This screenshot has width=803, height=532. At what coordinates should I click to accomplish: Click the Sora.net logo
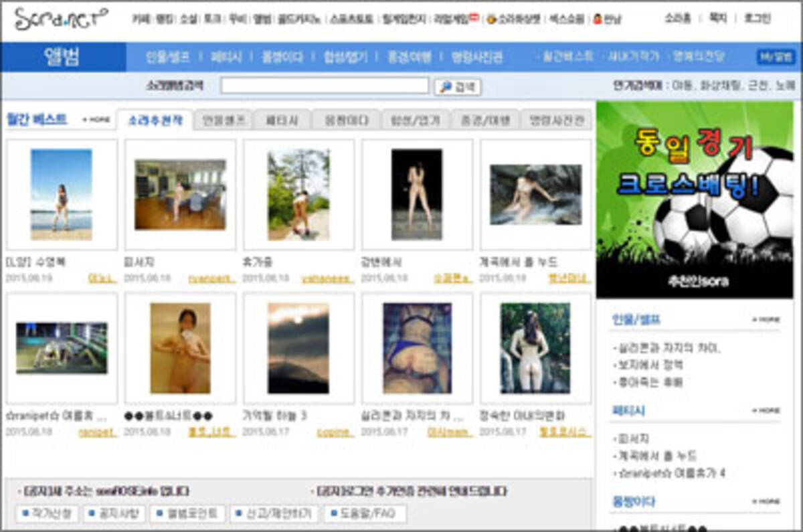60,20
